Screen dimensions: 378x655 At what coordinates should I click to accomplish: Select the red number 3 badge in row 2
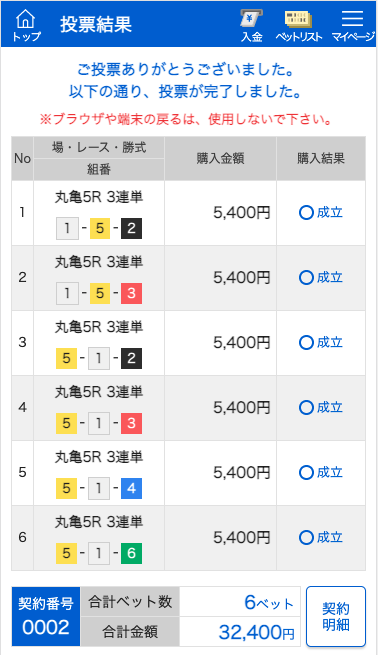pos(132,293)
